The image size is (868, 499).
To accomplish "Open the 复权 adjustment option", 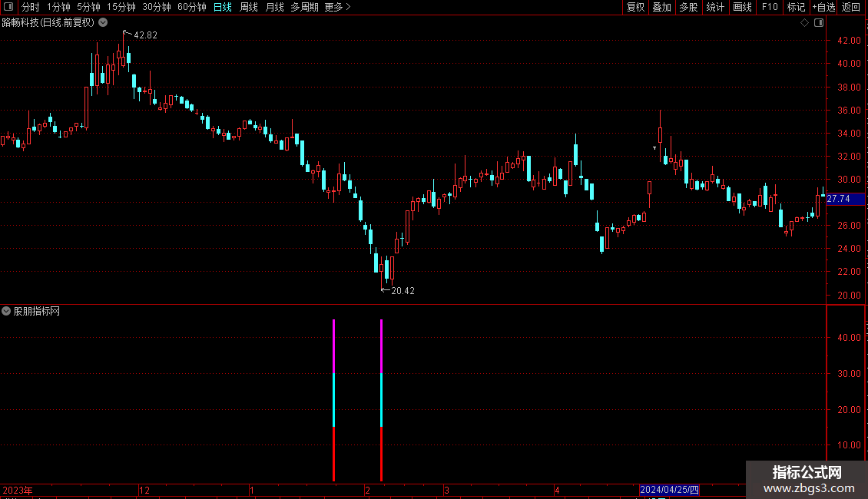I will pos(635,7).
